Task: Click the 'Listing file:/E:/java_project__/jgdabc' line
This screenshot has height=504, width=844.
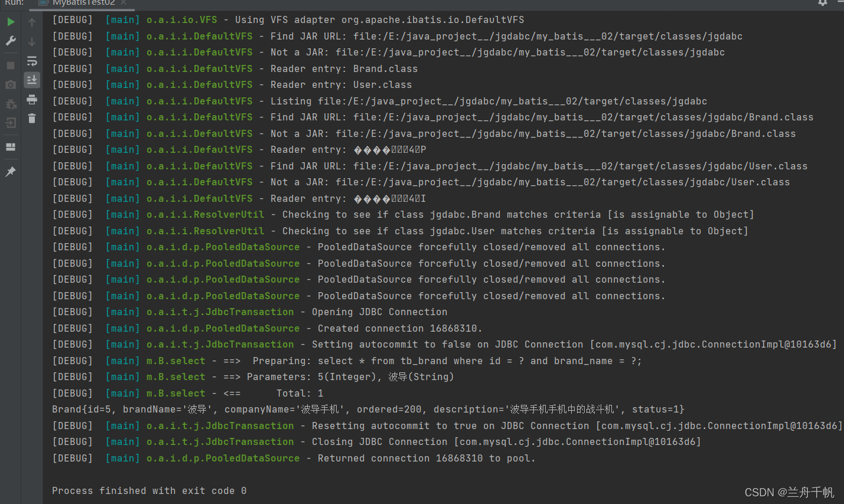Action: [x=380, y=102]
